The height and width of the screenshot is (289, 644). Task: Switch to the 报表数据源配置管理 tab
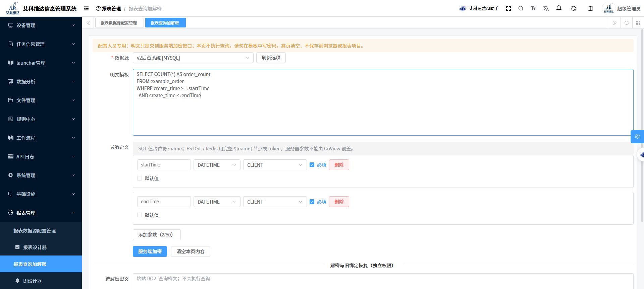[x=119, y=23]
